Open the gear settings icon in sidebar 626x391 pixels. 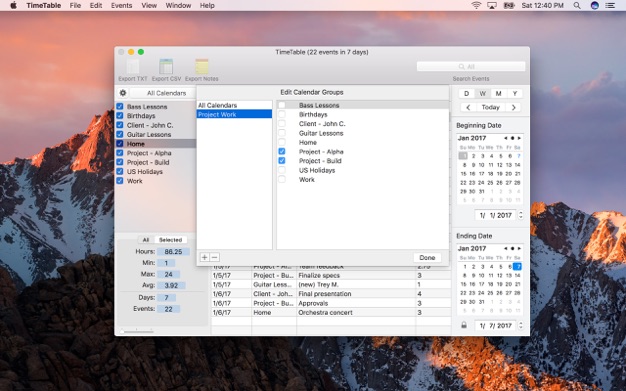[x=123, y=93]
